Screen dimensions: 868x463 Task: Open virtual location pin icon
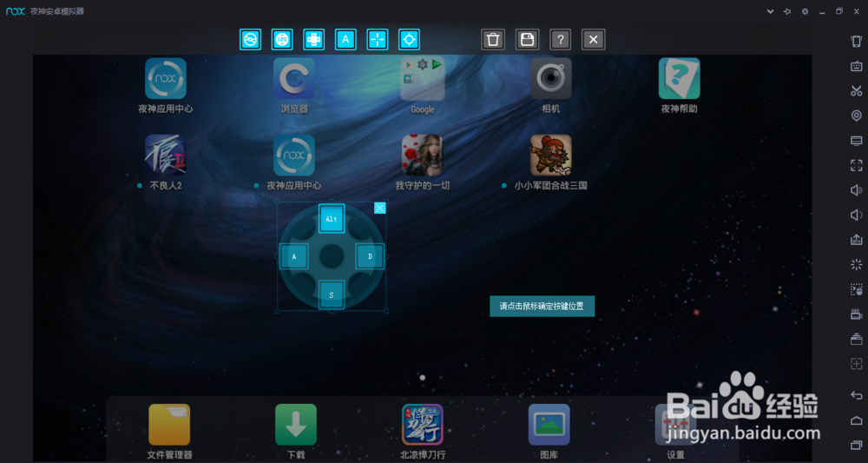(x=856, y=116)
